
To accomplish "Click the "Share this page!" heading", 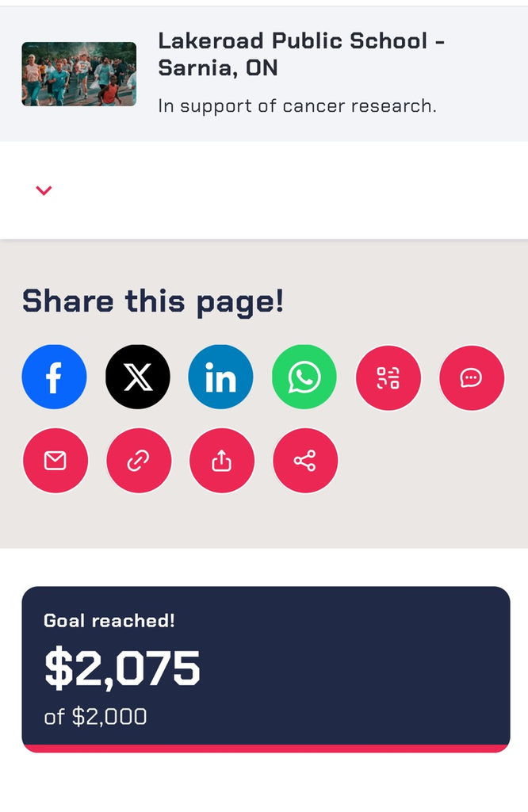I will point(152,301).
